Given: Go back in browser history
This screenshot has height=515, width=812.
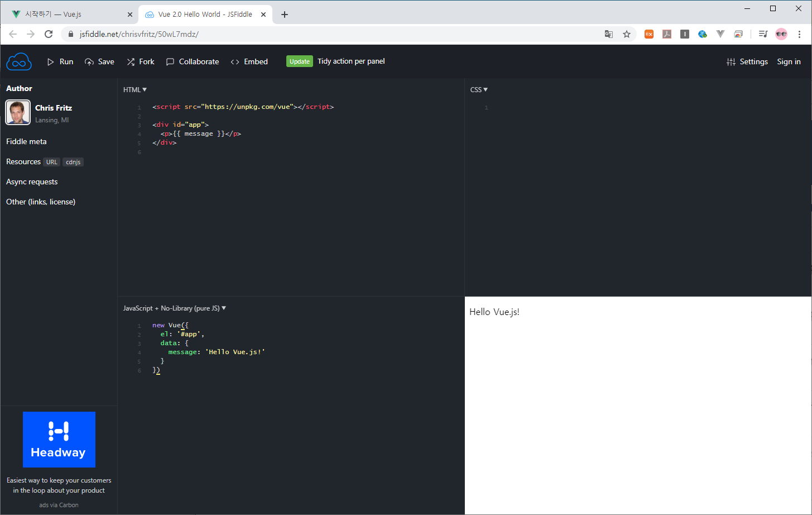Looking at the screenshot, I should pyautogui.click(x=13, y=34).
